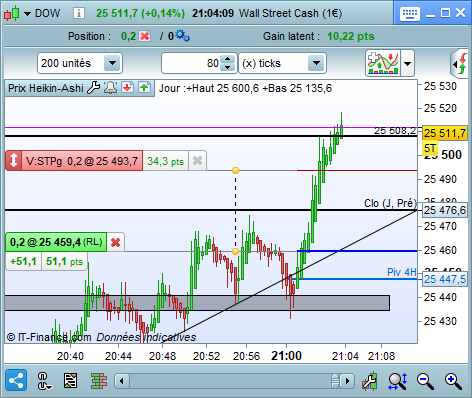Click the keyboard shortcuts icon in title bar
Viewport: 472px width, 398px height.
(410, 14)
